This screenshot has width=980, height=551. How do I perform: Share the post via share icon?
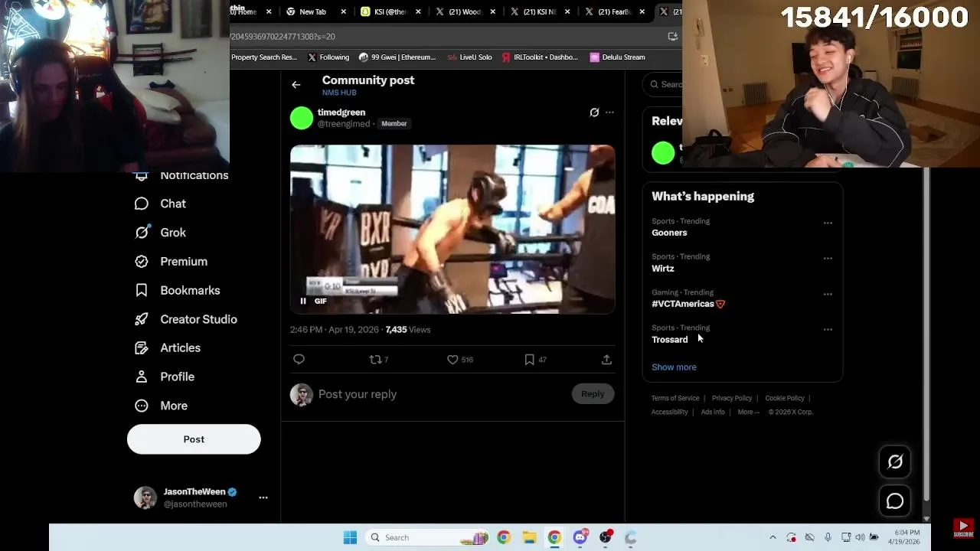click(606, 360)
